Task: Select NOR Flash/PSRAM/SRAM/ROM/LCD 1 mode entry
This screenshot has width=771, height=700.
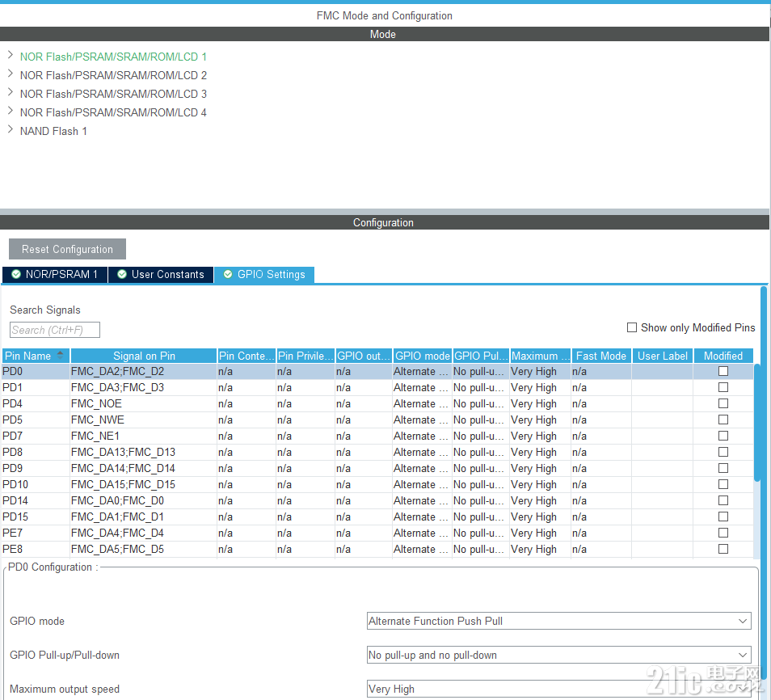Action: [x=113, y=57]
